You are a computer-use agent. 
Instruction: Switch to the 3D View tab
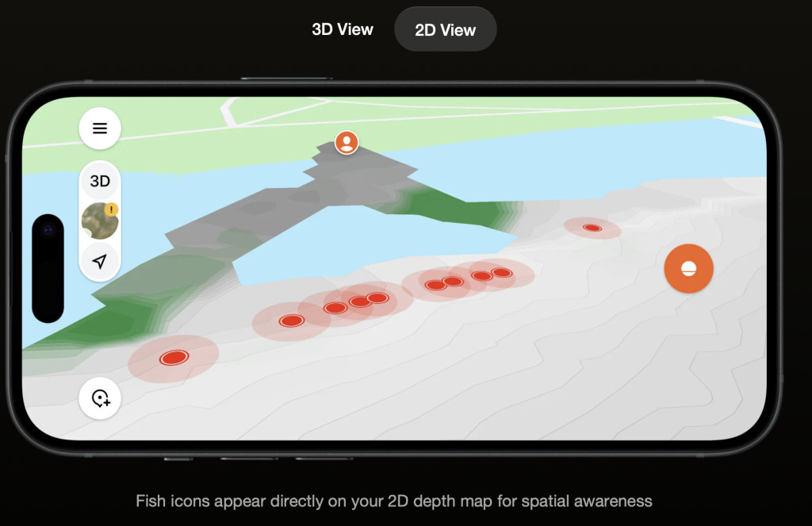click(x=343, y=29)
